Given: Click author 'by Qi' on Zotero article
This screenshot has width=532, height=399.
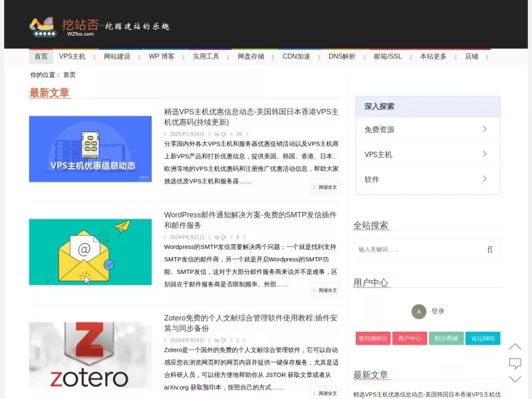Looking at the screenshot, I should pos(220,340).
